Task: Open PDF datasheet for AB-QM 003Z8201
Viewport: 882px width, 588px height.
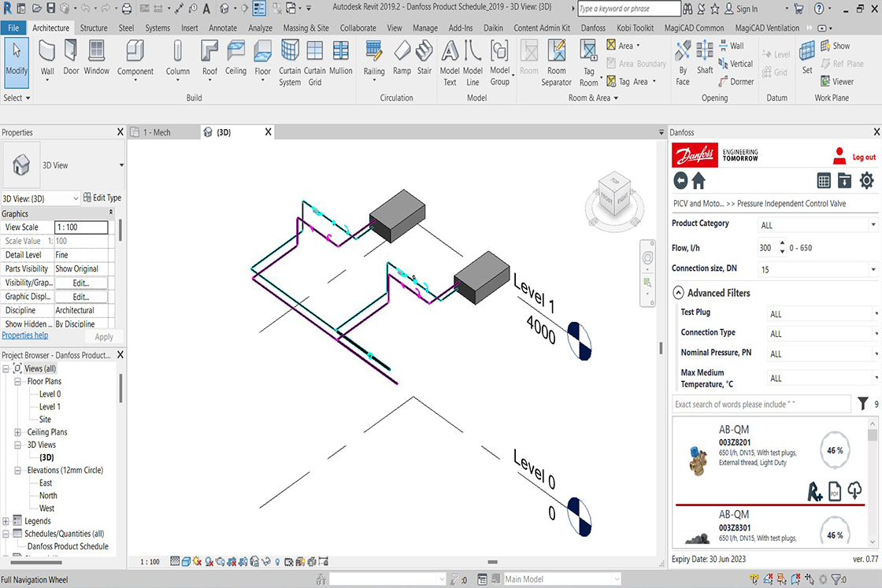Action: [835, 491]
